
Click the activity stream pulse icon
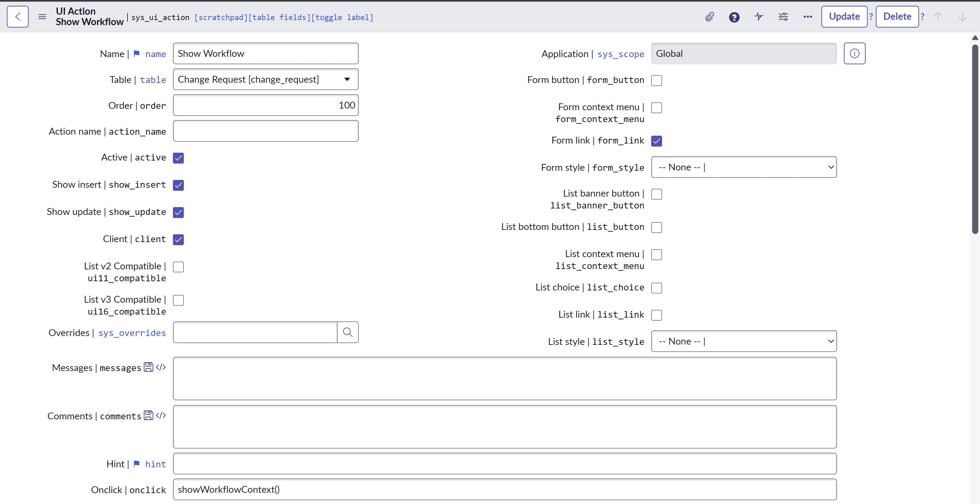(x=759, y=17)
